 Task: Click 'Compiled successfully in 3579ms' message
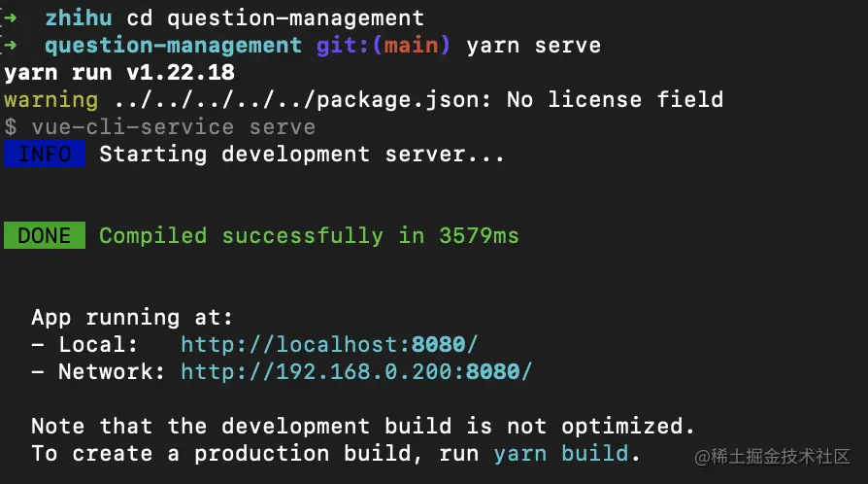[309, 236]
